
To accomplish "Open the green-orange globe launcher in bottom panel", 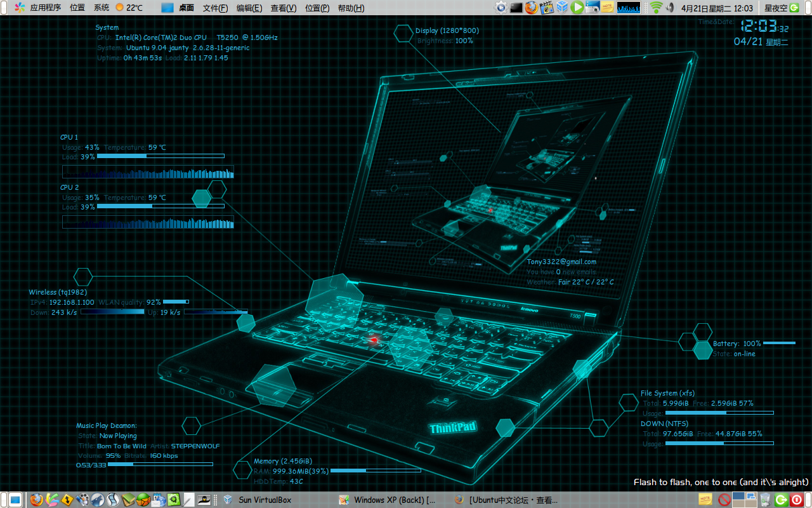I will pos(143,500).
